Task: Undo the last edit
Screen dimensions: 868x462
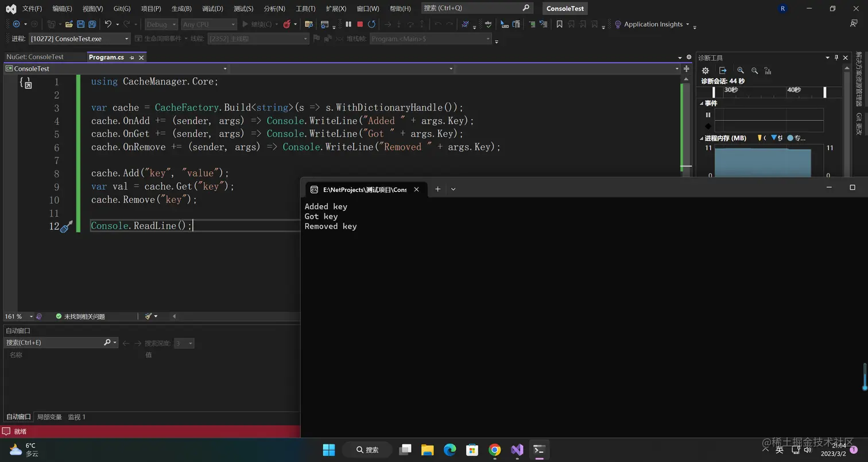Action: 107,24
